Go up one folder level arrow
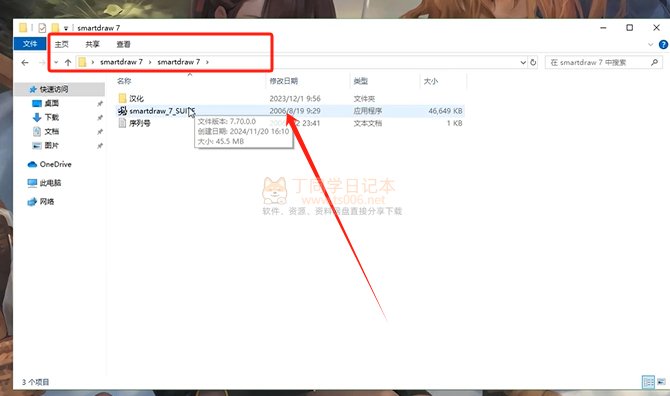The image size is (670, 396). [68, 62]
